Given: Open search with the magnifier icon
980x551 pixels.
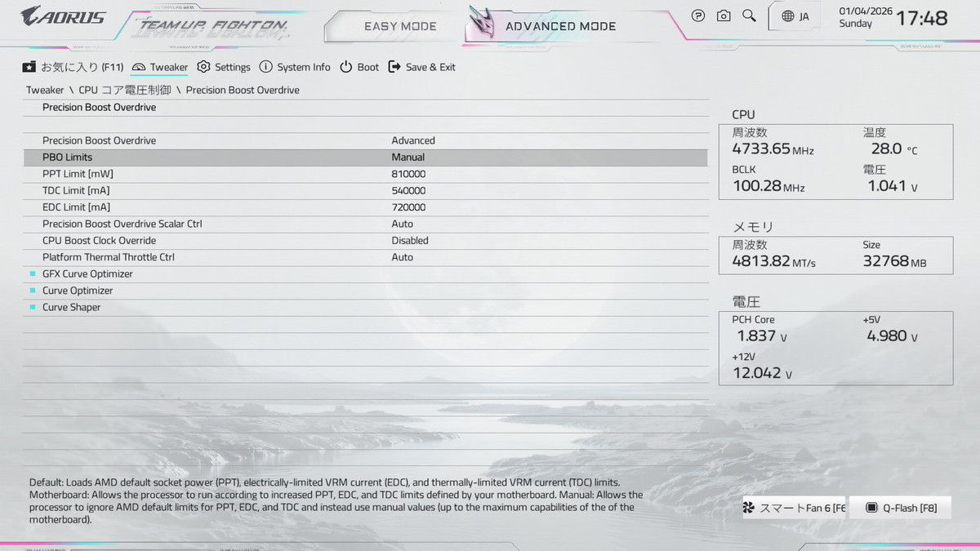Looking at the screenshot, I should click(749, 16).
